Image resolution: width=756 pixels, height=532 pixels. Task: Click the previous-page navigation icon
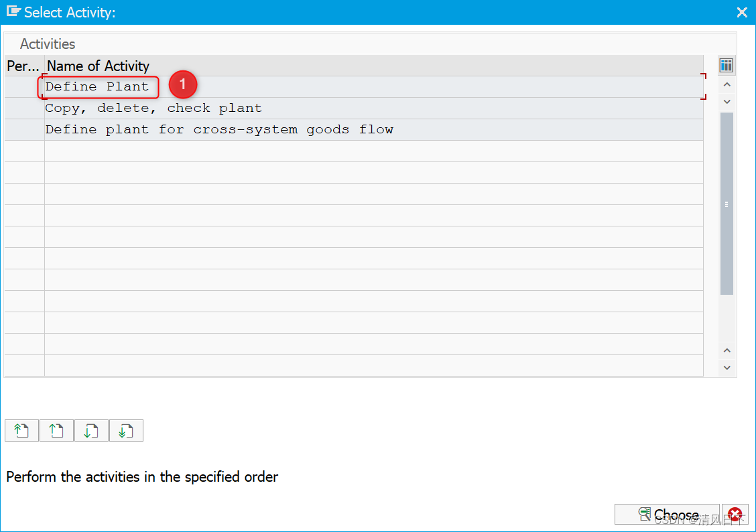coord(56,430)
